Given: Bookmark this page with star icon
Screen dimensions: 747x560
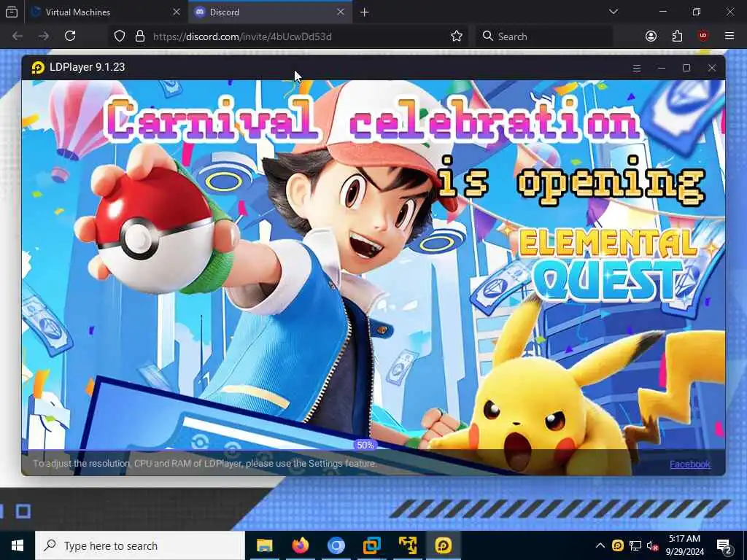Looking at the screenshot, I should (x=457, y=36).
